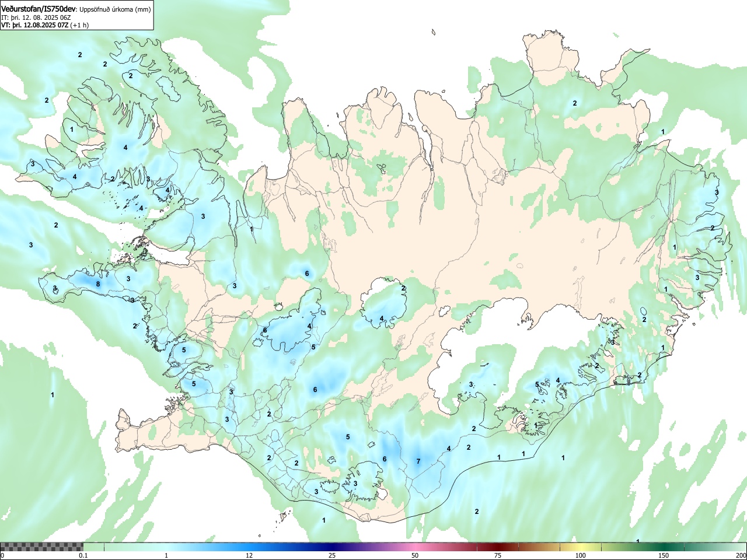The image size is (747, 560).
Task: Click the 50 label on the color scale
Action: (x=415, y=555)
